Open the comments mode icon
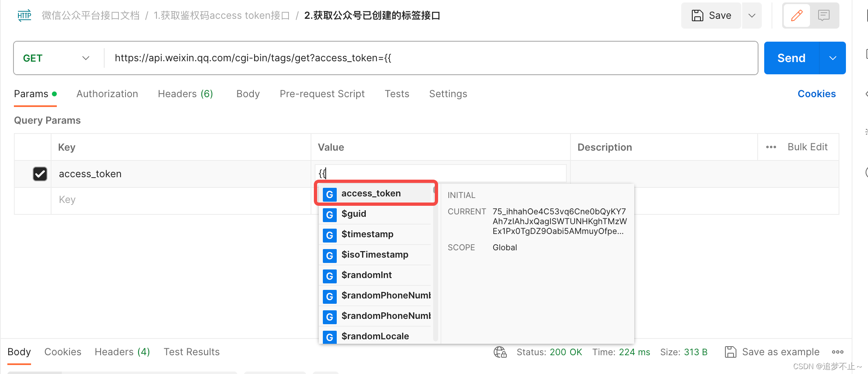Image resolution: width=868 pixels, height=374 pixels. point(824,16)
